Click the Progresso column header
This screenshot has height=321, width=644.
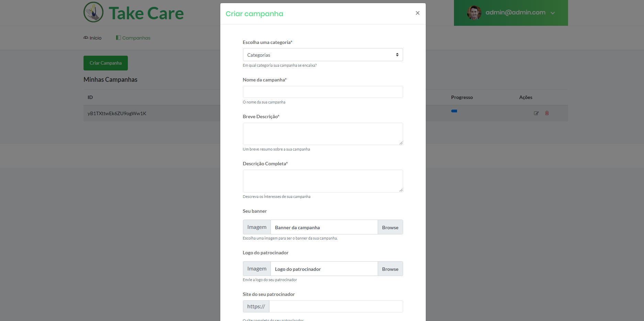click(x=462, y=97)
